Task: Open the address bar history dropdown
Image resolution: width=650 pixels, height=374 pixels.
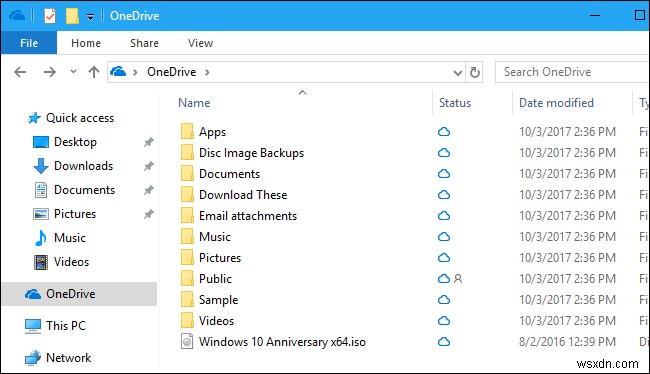Action: click(x=458, y=73)
